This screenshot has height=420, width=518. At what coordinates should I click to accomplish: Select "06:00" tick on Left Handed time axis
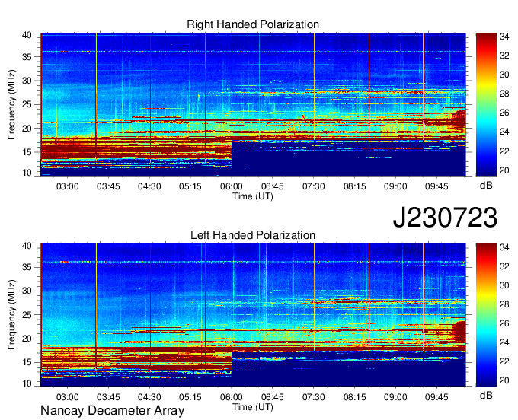tap(232, 397)
